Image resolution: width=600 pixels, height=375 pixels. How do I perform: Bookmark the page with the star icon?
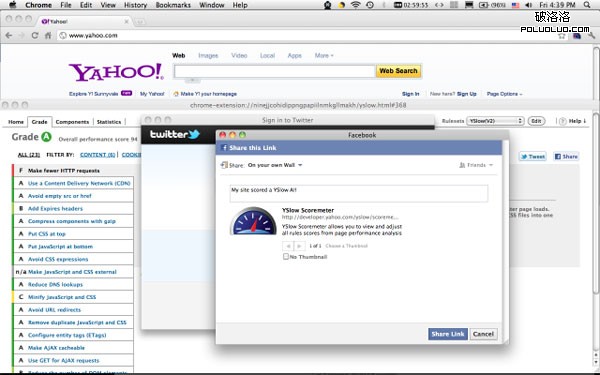click(562, 36)
